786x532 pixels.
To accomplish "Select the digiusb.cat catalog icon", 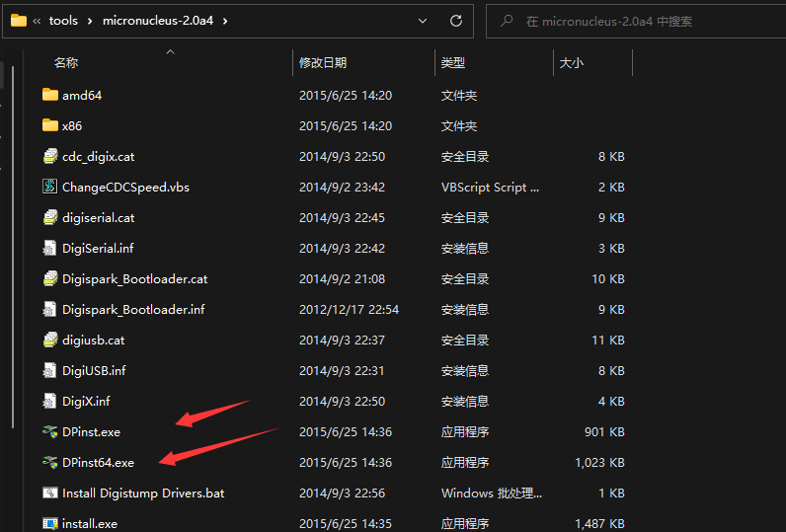I will [50, 340].
